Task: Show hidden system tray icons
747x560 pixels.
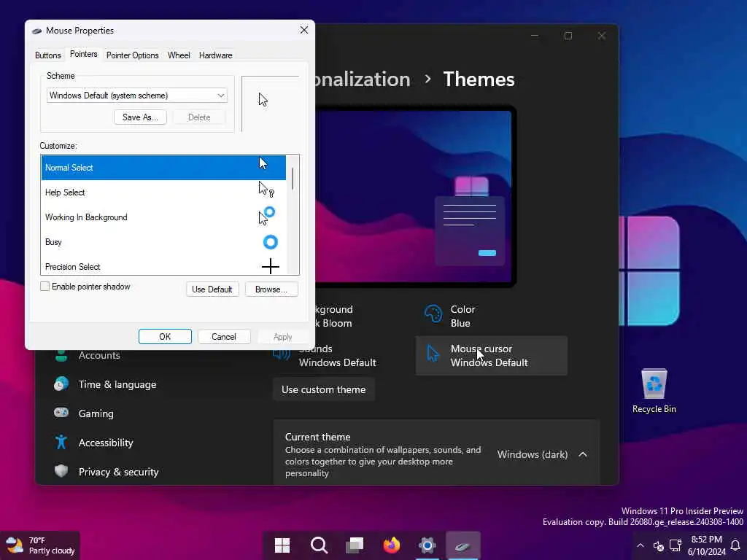Action: (x=640, y=545)
